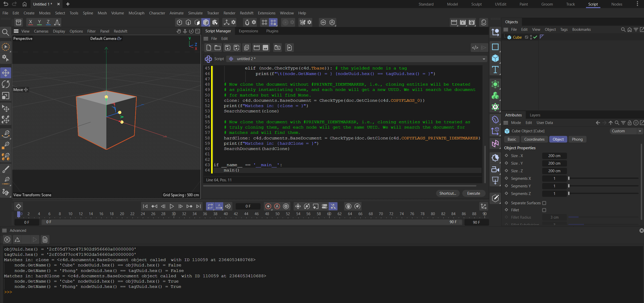This screenshot has height=303, width=644.
Task: Click the Execute button
Action: pyautogui.click(x=473, y=193)
